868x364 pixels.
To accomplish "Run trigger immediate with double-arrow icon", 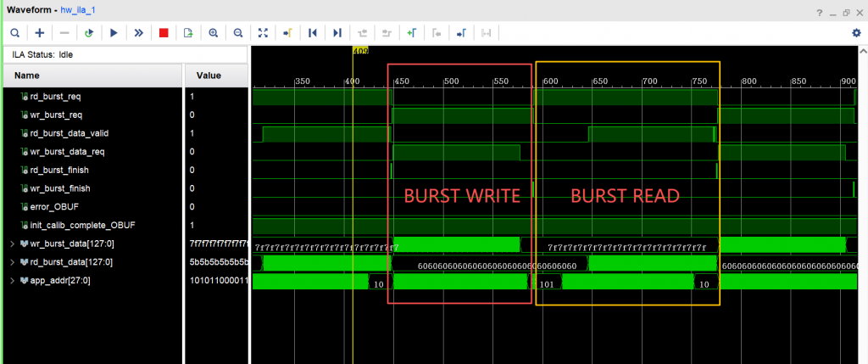I will (x=138, y=33).
